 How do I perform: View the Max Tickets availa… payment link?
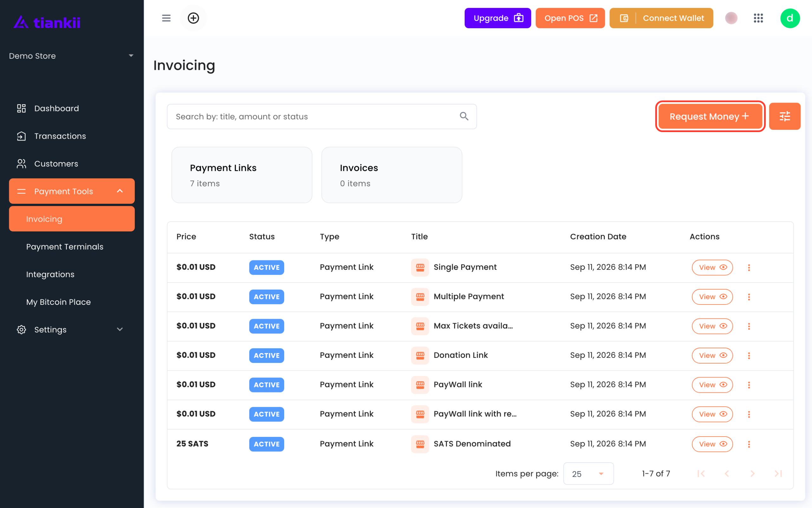coord(712,326)
